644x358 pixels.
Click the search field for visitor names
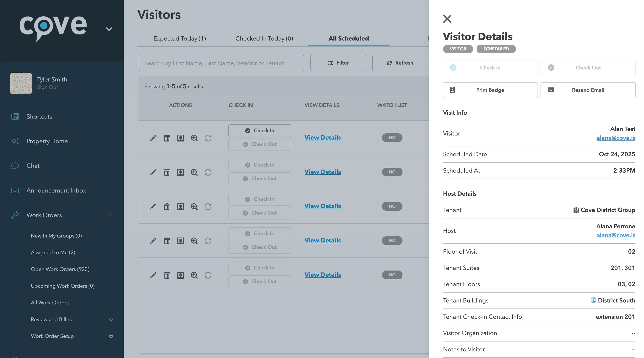click(221, 63)
